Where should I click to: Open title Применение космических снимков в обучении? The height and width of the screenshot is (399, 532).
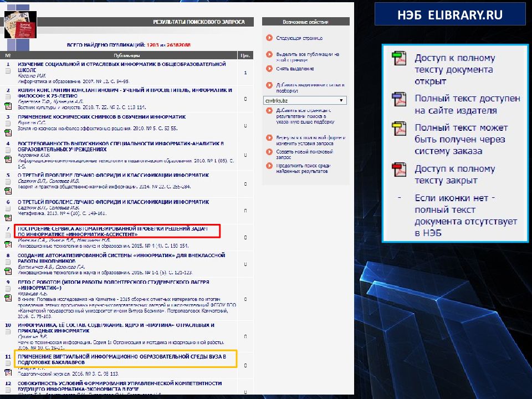coord(102,117)
